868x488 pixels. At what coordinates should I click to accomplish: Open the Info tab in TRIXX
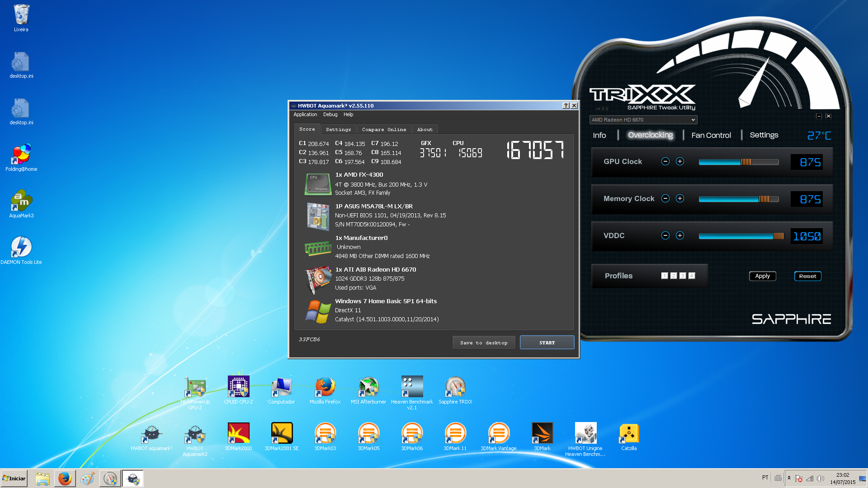pos(599,135)
